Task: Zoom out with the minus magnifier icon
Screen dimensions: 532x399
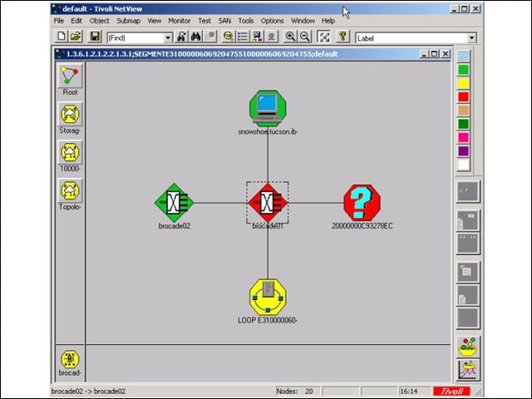Action: 305,37
